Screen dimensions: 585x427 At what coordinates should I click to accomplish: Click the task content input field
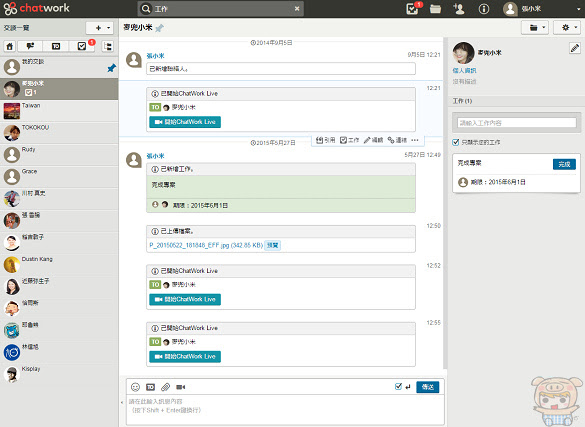pyautogui.click(x=516, y=123)
